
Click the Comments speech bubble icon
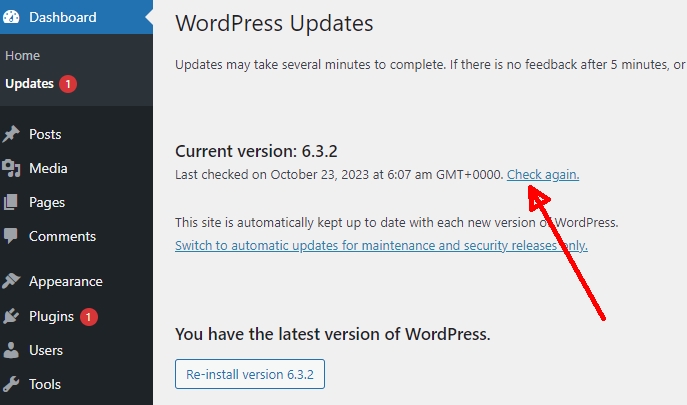point(11,236)
